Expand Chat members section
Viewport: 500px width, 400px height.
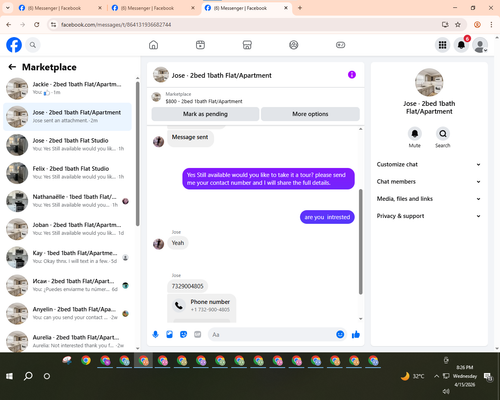tap(429, 182)
